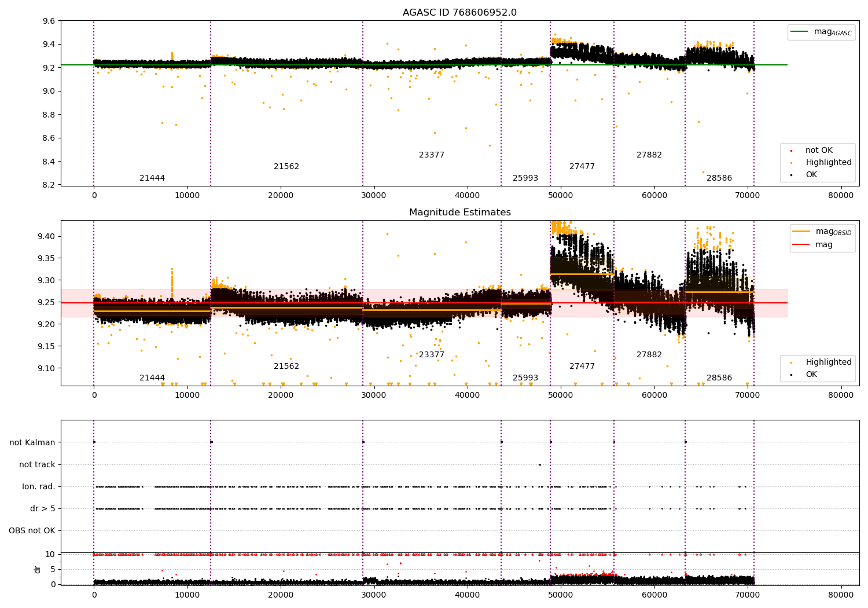Click OBSID label 21444 in Magnitude Estimates plot
Image resolution: width=868 pixels, height=608 pixels.
pyautogui.click(x=152, y=378)
